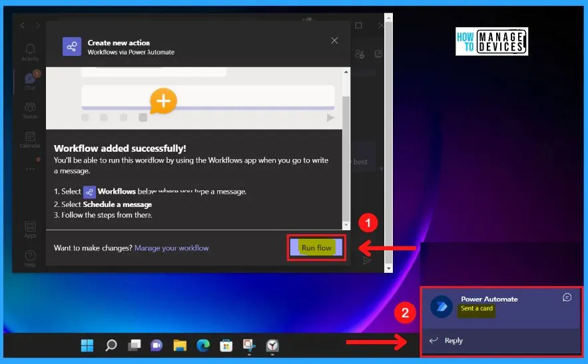This screenshot has width=588, height=364.
Task: Open File Explorer from the taskbar
Action: click(x=180, y=345)
